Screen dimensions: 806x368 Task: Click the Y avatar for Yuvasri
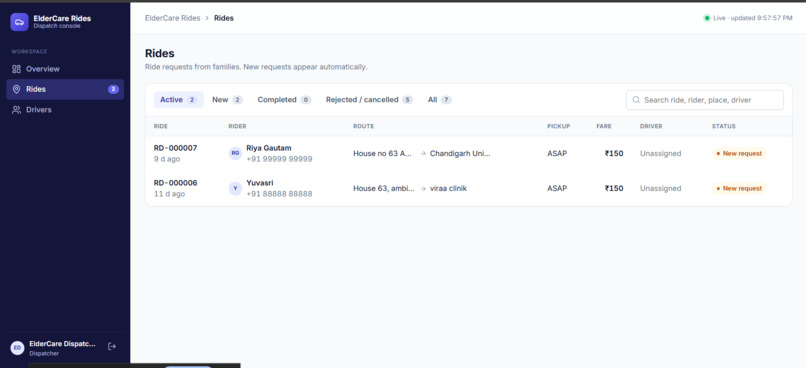[x=235, y=188]
